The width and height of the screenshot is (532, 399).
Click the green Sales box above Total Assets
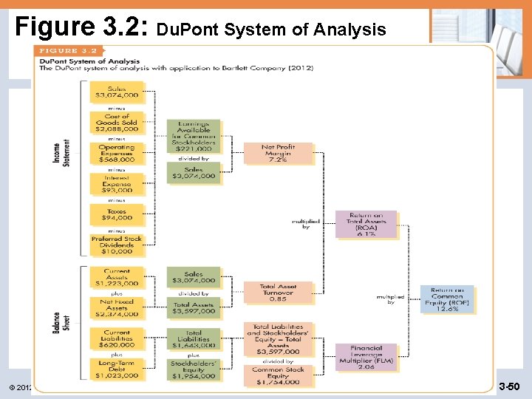pos(194,277)
